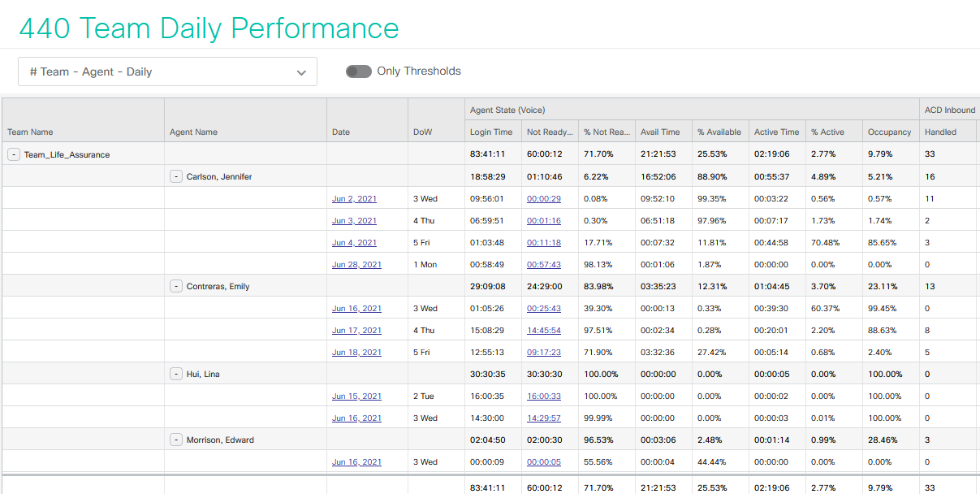Sort by the Occupancy column header
The height and width of the screenshot is (494, 980).
890,132
